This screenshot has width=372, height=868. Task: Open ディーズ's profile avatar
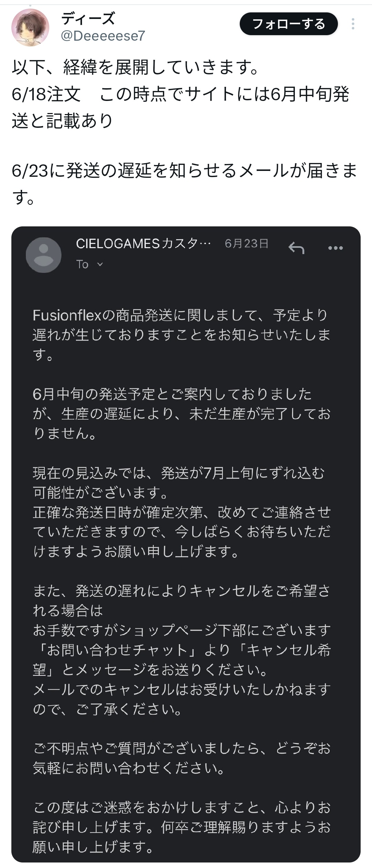click(30, 27)
